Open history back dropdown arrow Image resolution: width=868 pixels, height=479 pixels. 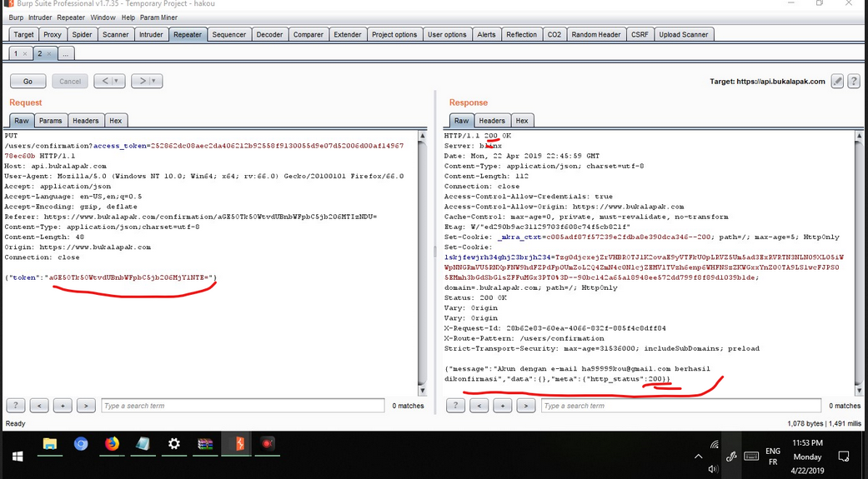coord(116,82)
